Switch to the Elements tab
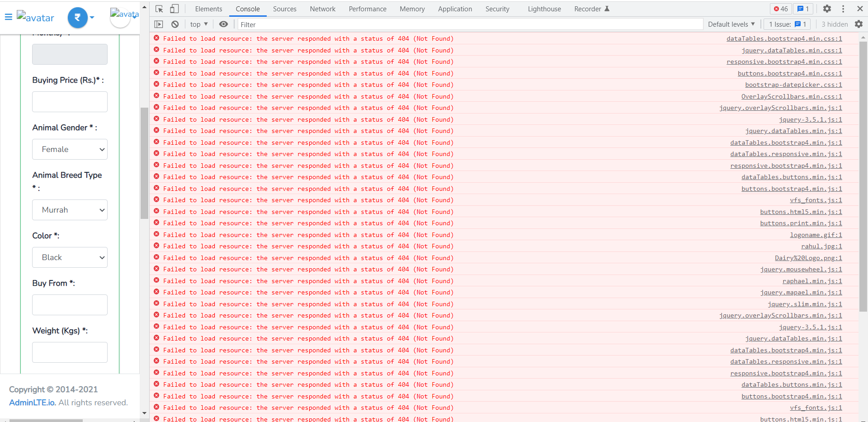The height and width of the screenshot is (422, 868). (208, 9)
